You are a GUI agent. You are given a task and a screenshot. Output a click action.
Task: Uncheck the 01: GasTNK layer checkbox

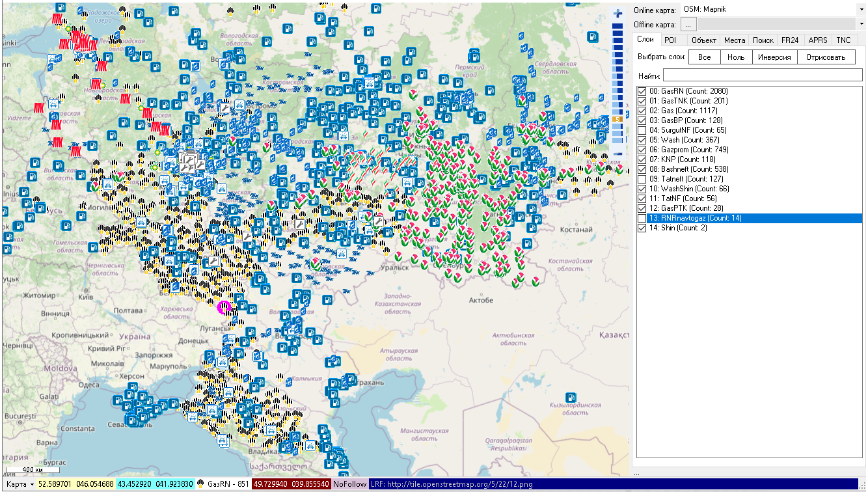point(642,101)
